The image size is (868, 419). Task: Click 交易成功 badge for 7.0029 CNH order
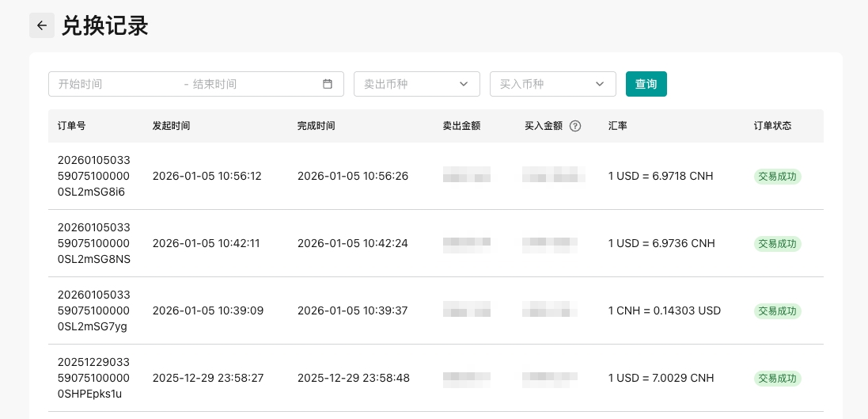(777, 379)
